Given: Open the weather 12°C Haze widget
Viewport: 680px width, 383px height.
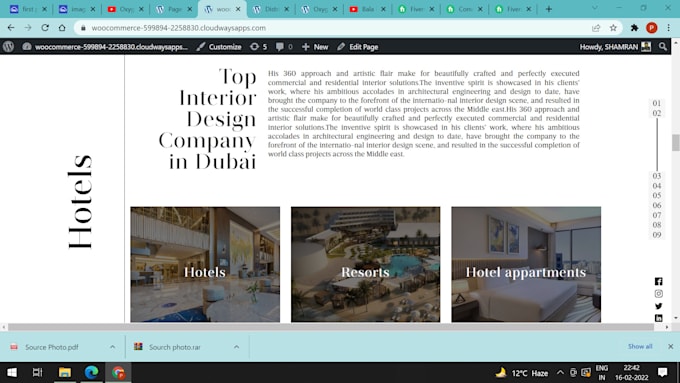Looking at the screenshot, I should [x=522, y=373].
